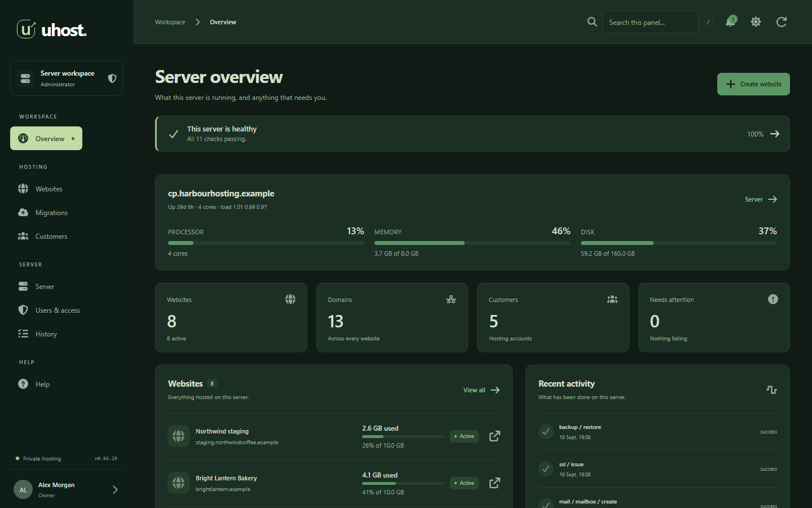
Task: Click alert icon on Needs attention card
Action: (x=773, y=299)
